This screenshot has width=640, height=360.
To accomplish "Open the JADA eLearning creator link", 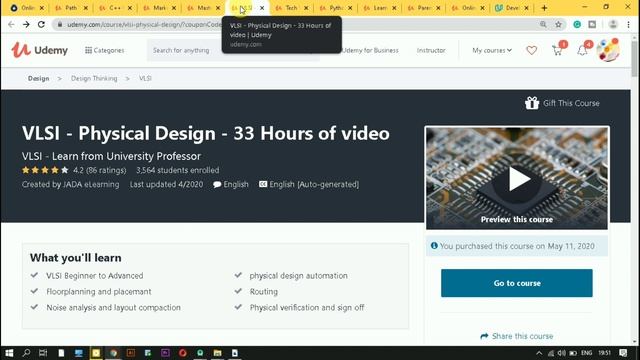I will 91,184.
